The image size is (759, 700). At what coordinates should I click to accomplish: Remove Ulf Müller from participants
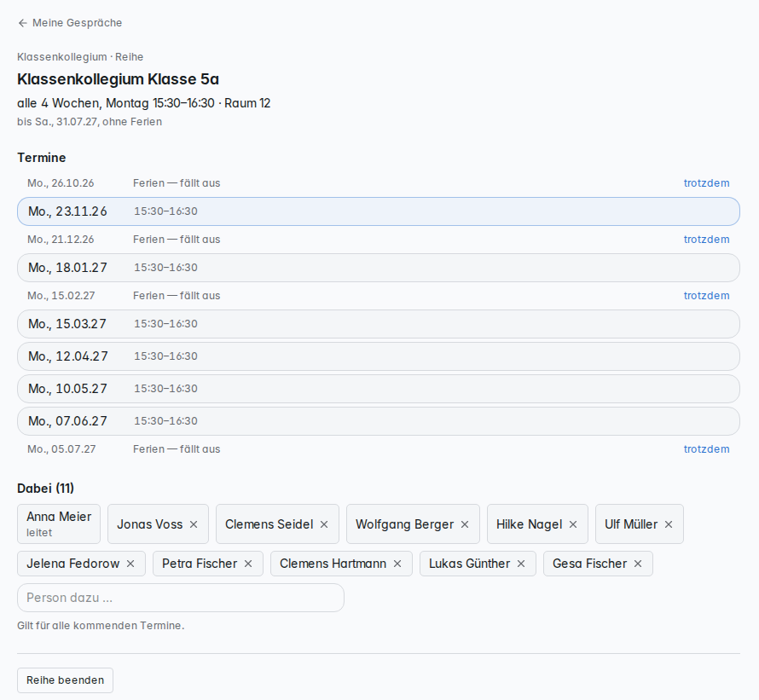[x=669, y=524]
